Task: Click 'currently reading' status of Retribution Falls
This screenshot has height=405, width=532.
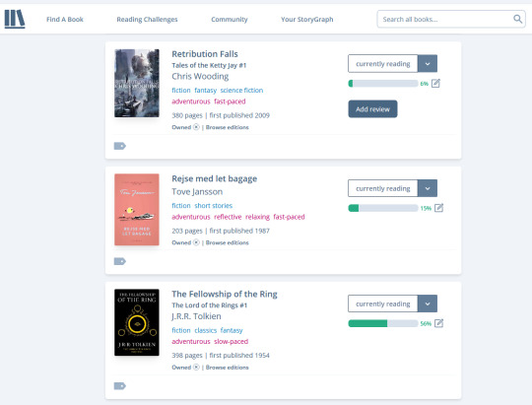Action: coord(382,64)
